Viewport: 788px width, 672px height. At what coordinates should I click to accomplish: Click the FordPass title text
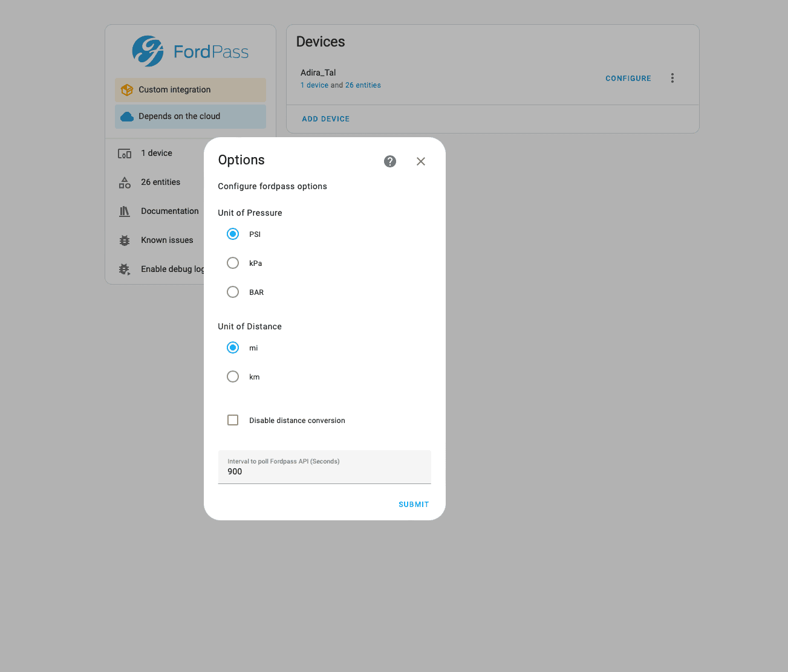[x=211, y=52]
